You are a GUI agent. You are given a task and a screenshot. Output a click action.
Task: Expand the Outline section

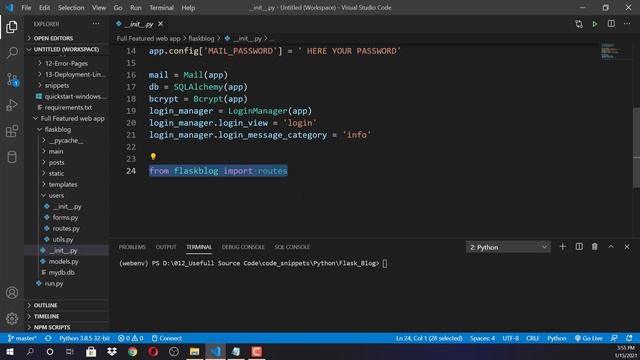tap(67, 305)
